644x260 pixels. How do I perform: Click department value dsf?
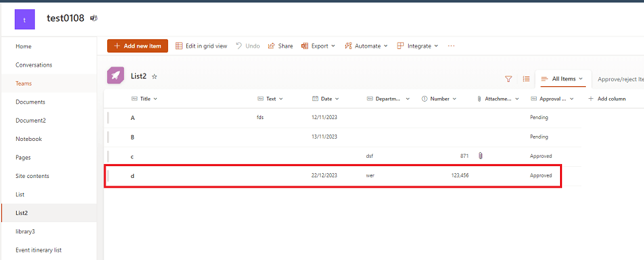pos(369,156)
